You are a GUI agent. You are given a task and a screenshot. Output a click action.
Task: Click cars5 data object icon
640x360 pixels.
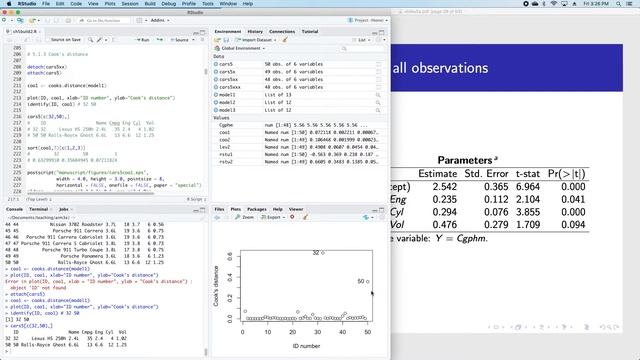click(216, 64)
